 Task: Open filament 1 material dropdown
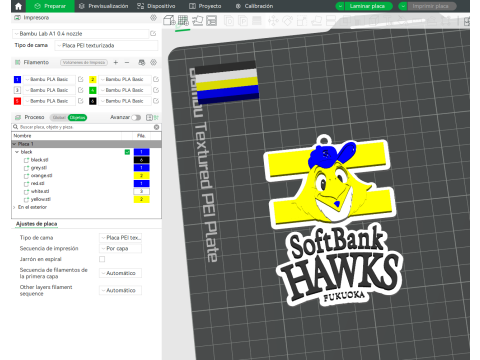(x=49, y=79)
